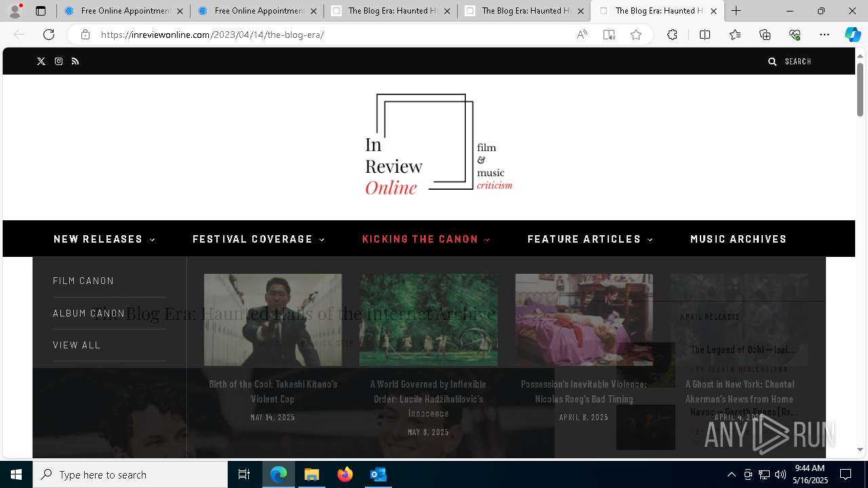Show hidden system tray icons
Viewport: 868px width, 488px height.
point(731,474)
